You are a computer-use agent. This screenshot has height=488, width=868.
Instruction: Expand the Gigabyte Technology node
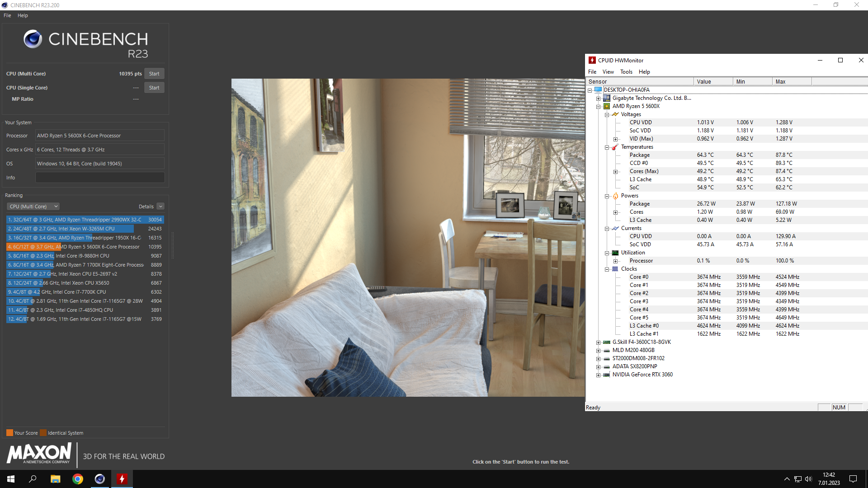(598, 99)
